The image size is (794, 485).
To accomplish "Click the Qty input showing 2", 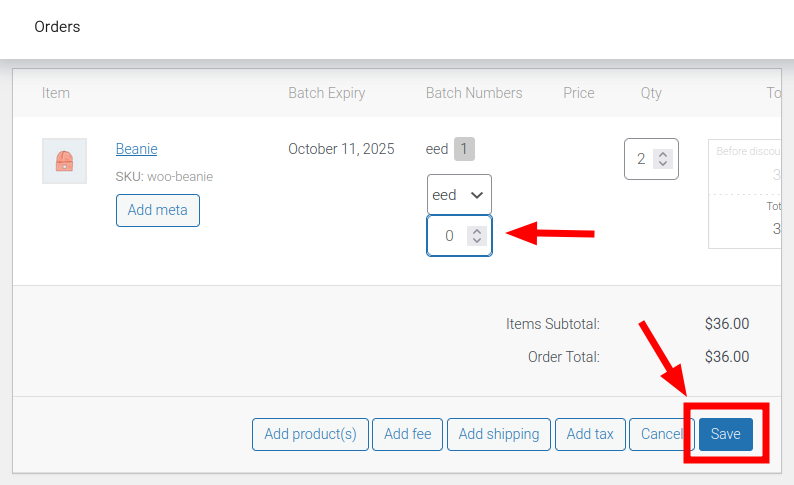I will tap(640, 159).
